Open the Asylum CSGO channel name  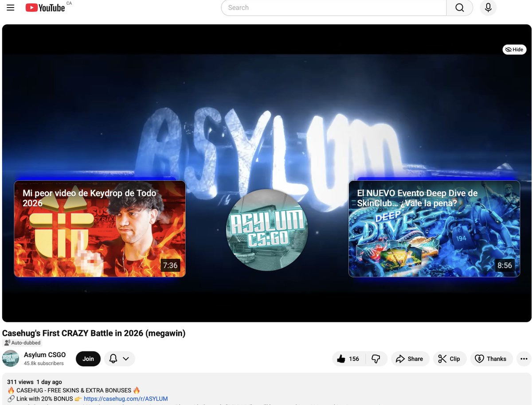45,354
